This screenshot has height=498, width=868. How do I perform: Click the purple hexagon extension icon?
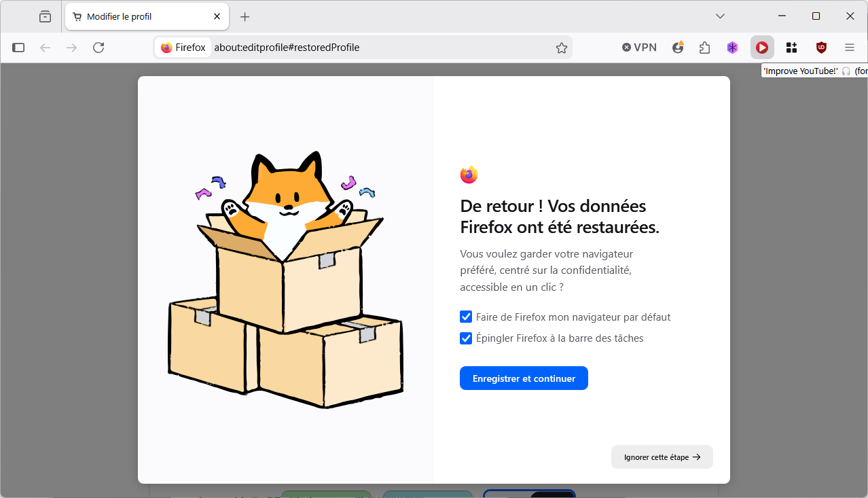732,48
